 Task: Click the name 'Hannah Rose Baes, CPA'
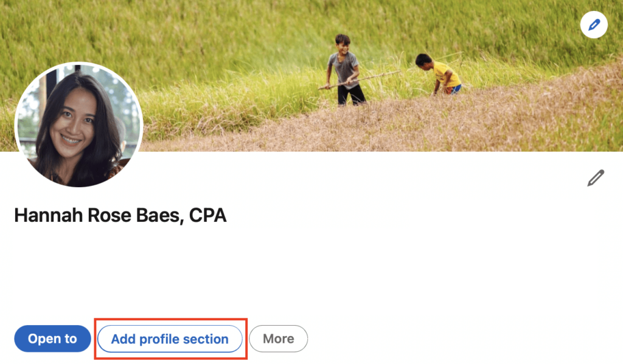(x=120, y=216)
